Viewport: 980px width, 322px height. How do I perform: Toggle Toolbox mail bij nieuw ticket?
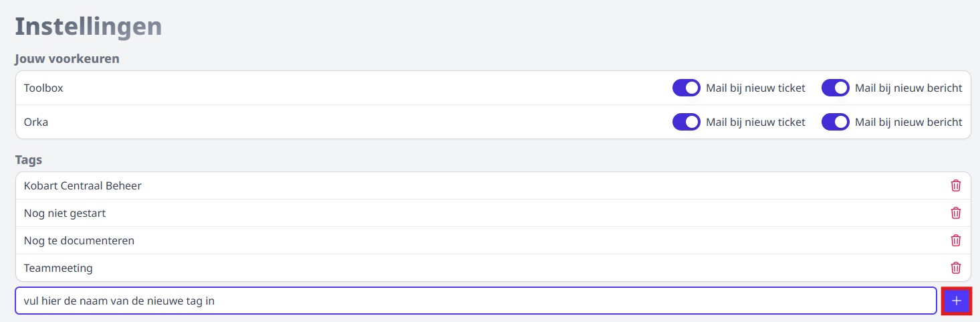coord(686,88)
